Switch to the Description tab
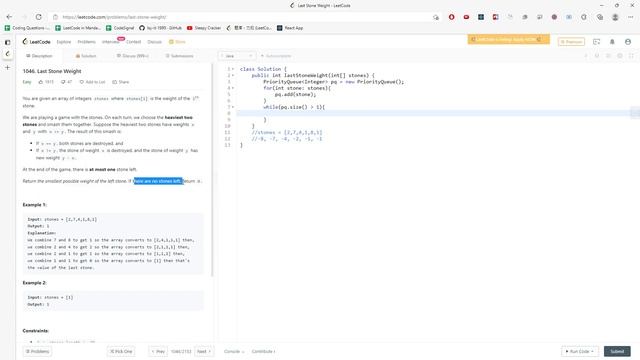The width and height of the screenshot is (640, 360). coord(39,56)
